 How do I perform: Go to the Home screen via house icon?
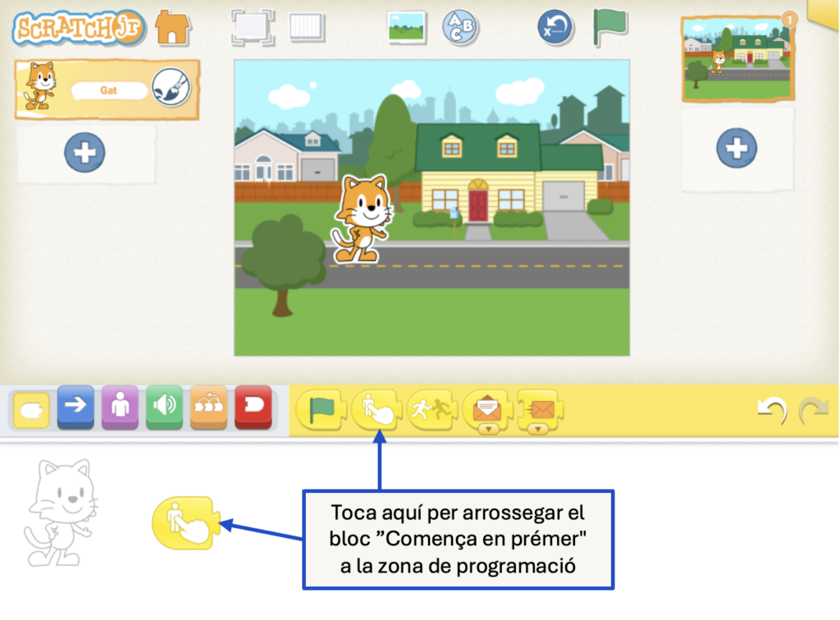coord(172,28)
